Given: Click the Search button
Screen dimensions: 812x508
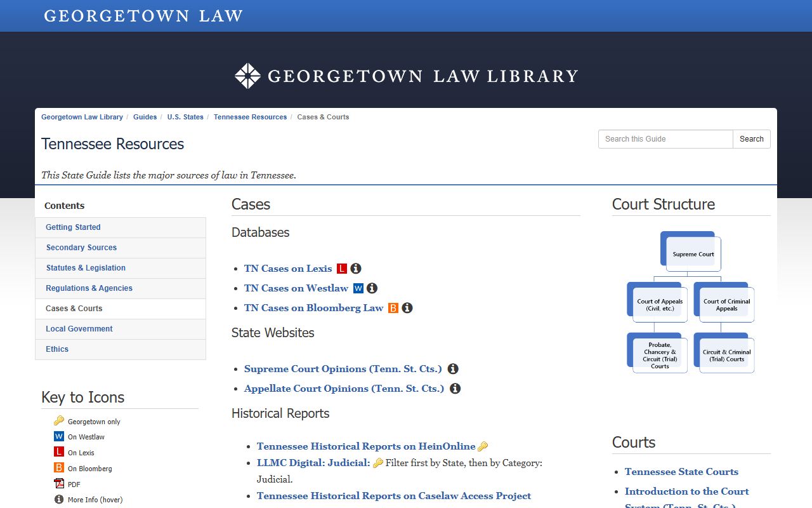Looking at the screenshot, I should coord(752,139).
